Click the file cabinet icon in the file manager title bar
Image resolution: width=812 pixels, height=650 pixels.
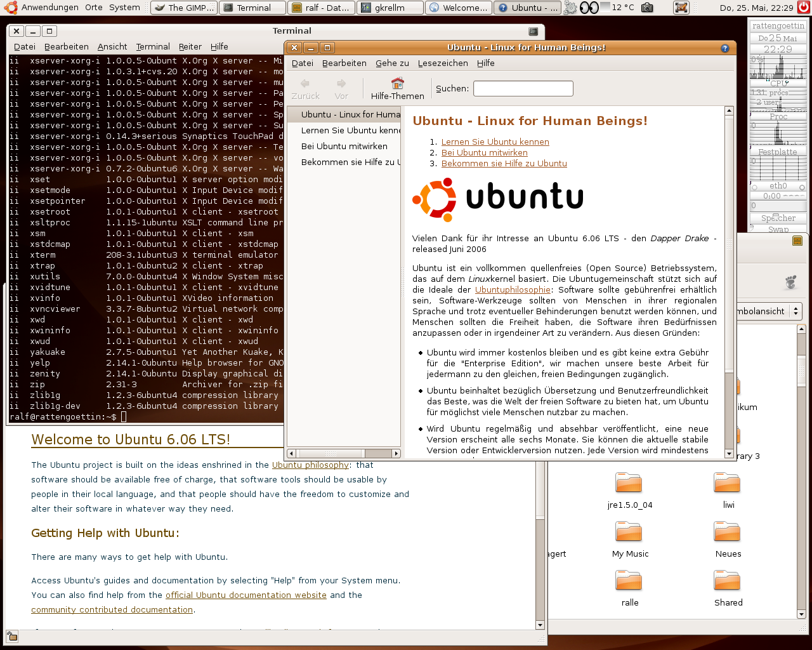coord(797,241)
